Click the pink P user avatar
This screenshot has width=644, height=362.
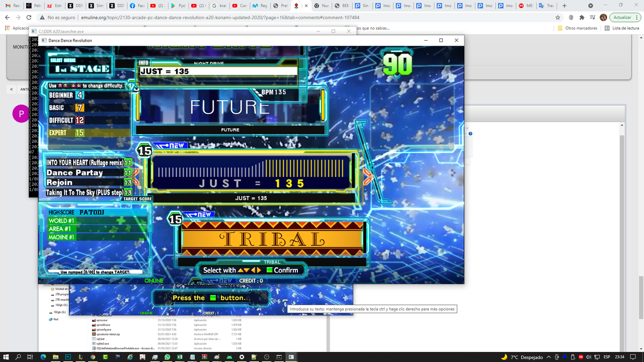point(21,114)
